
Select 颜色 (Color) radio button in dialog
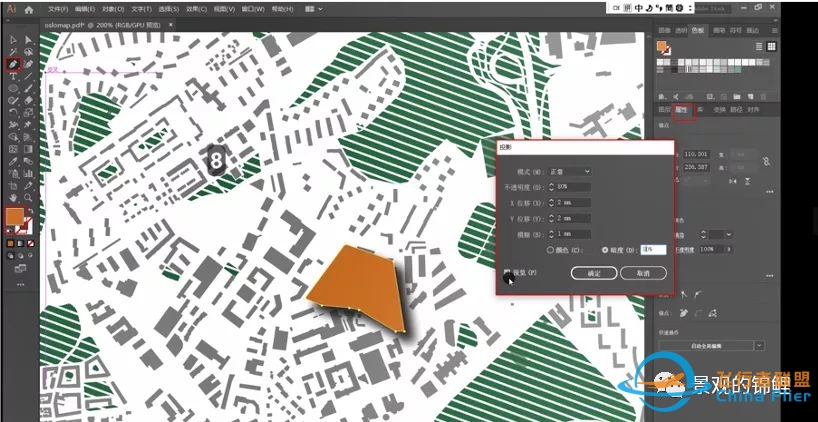pyautogui.click(x=550, y=250)
